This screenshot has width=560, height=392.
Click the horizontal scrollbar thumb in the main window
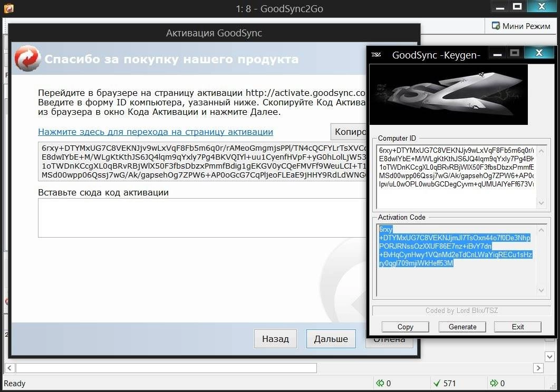(x=167, y=368)
